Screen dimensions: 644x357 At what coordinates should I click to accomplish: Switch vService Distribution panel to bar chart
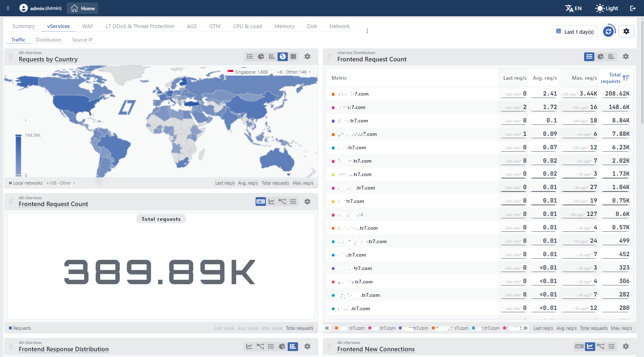point(611,57)
